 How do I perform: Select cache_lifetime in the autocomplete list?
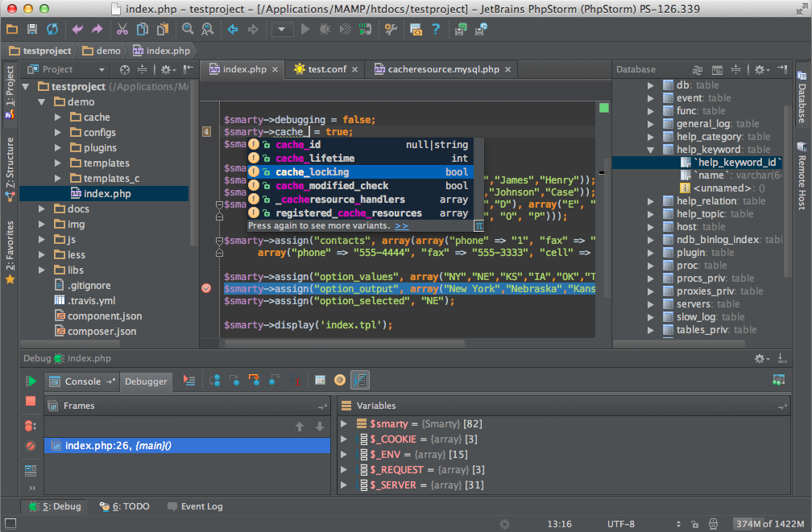pyautogui.click(x=314, y=159)
